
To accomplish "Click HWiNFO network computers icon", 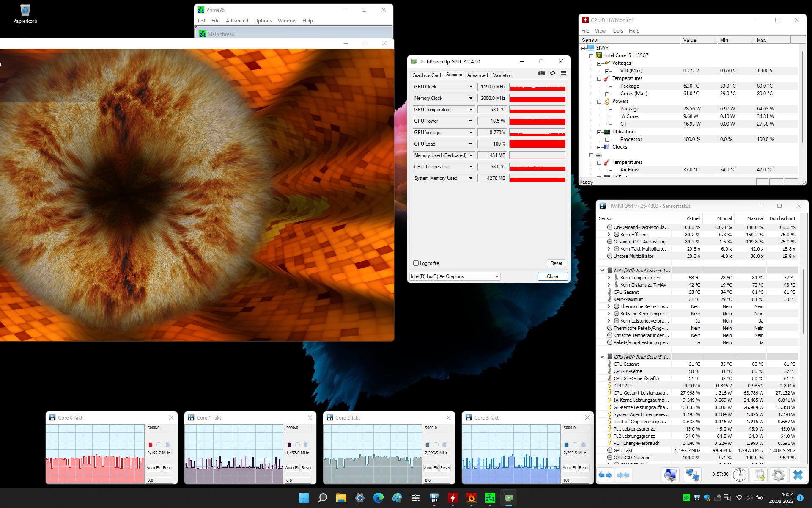I will coord(692,475).
